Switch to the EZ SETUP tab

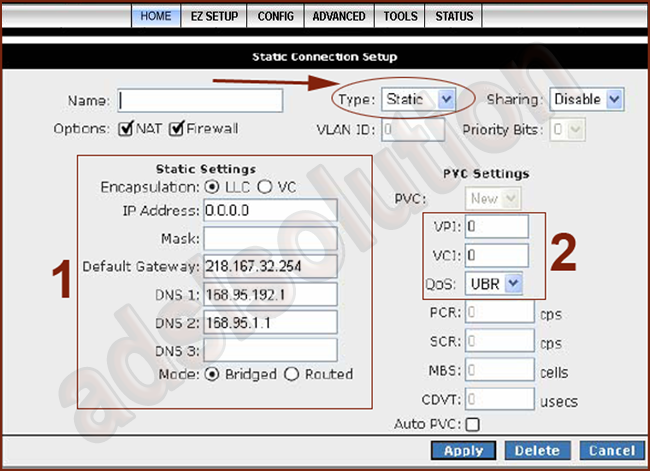(x=215, y=17)
